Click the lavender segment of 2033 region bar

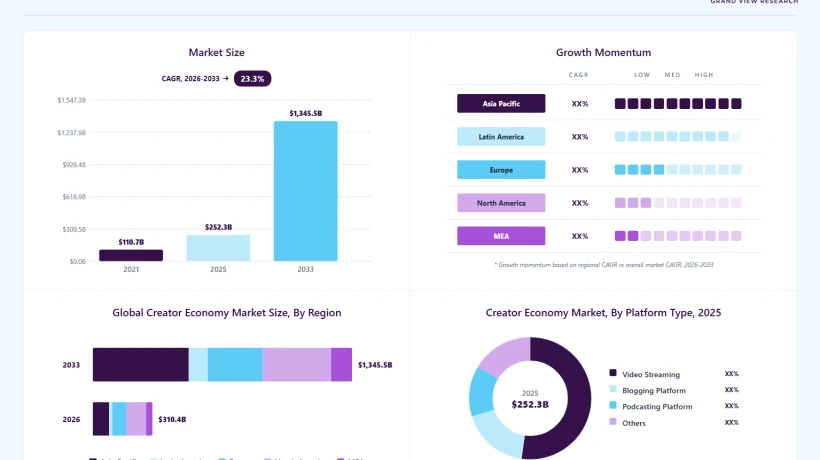point(297,364)
